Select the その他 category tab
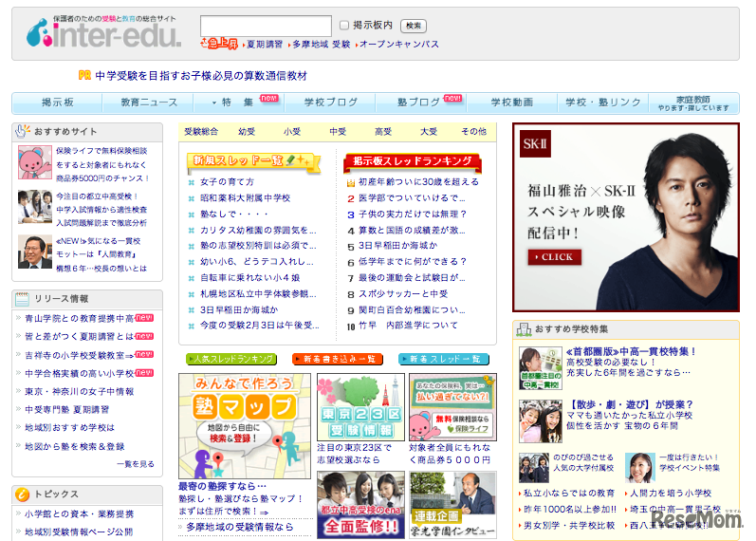Viewport: 756px width, 541px height. coord(474,132)
